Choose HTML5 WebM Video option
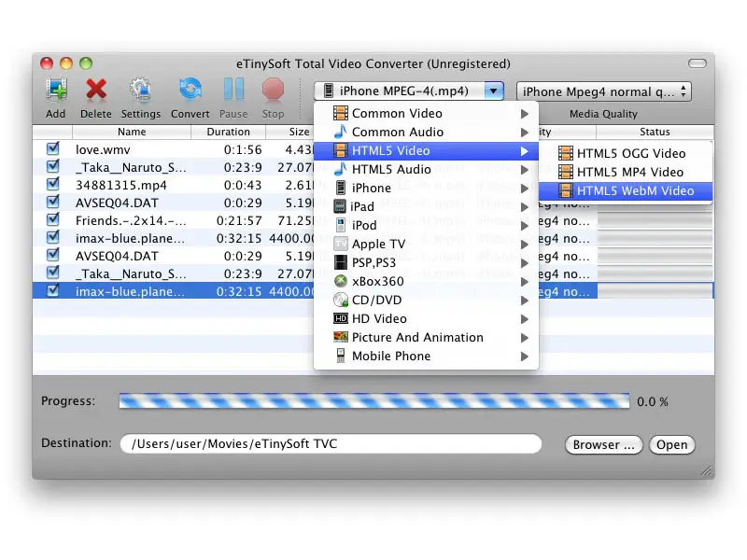This screenshot has width=747, height=560. 626,191
